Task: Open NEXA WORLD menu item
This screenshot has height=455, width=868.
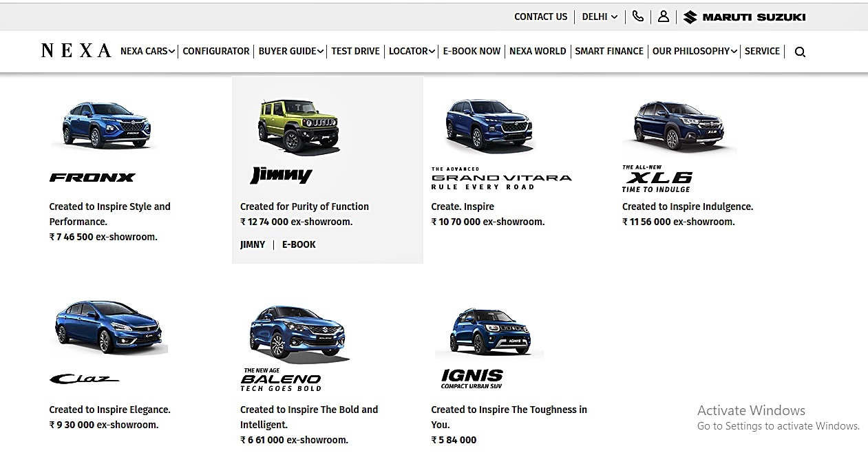Action: point(538,51)
